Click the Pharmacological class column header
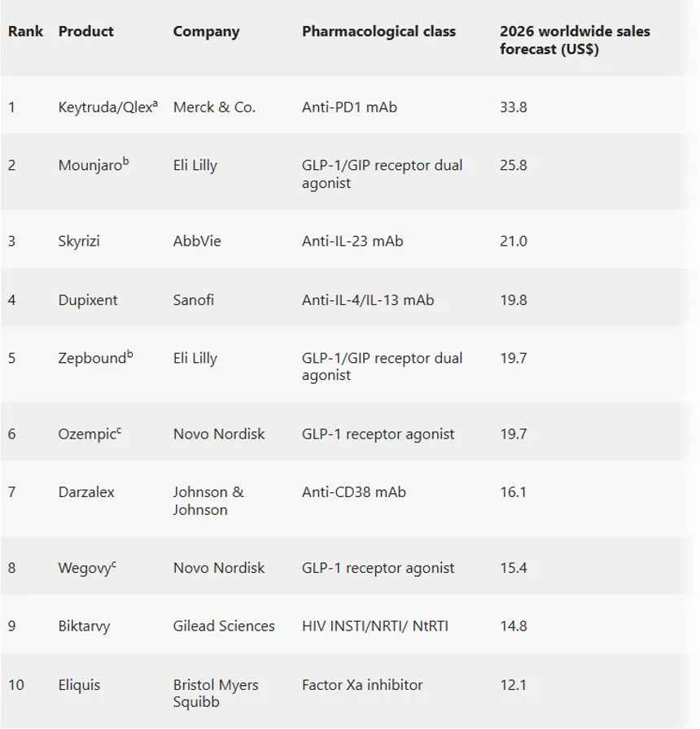The width and height of the screenshot is (700, 729). tap(378, 32)
